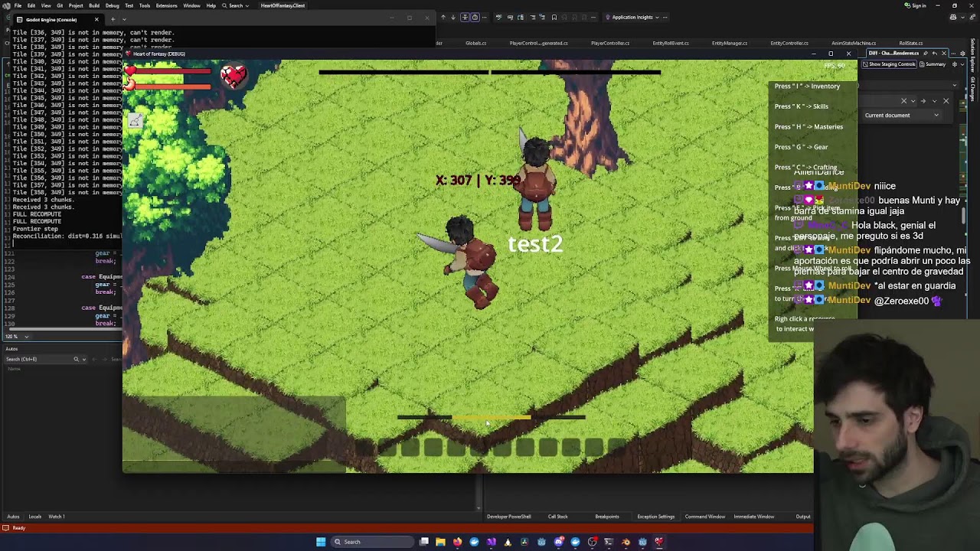Switch to the PlayerController.cs tab
The height and width of the screenshot is (551, 980).
coord(610,43)
